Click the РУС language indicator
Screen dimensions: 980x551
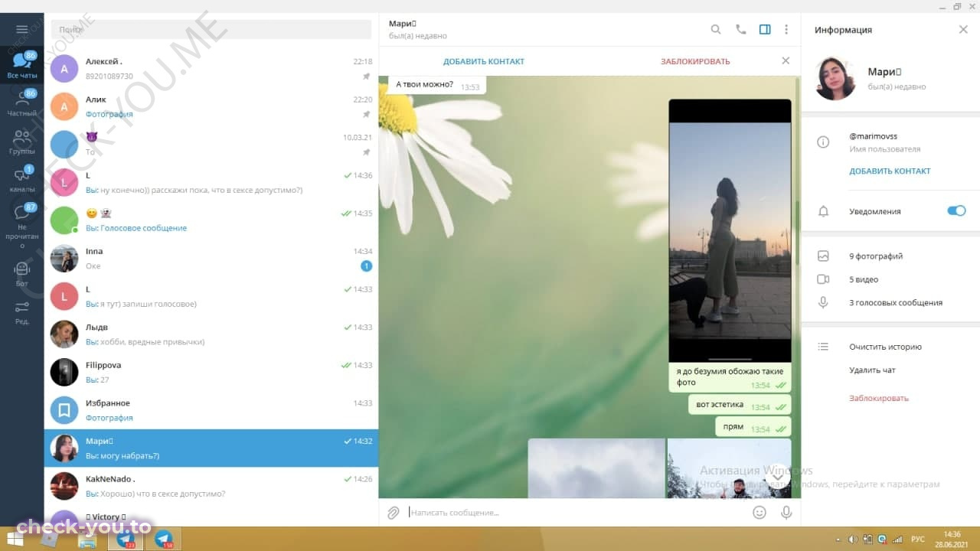point(916,539)
